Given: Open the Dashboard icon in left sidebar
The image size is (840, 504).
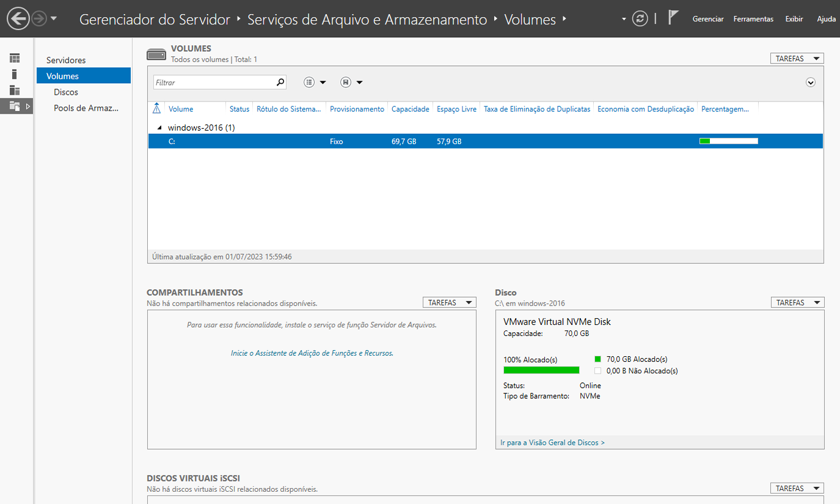Looking at the screenshot, I should coord(15,58).
